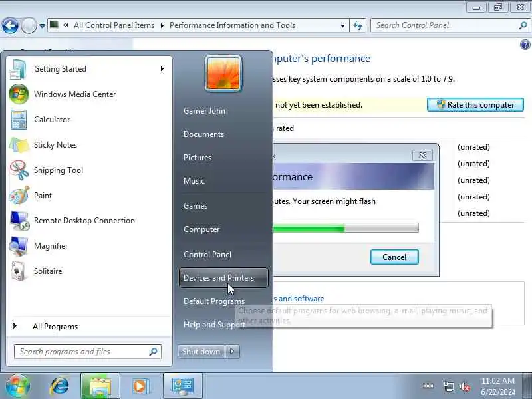Click the Forward navigation arrow

pyautogui.click(x=29, y=25)
